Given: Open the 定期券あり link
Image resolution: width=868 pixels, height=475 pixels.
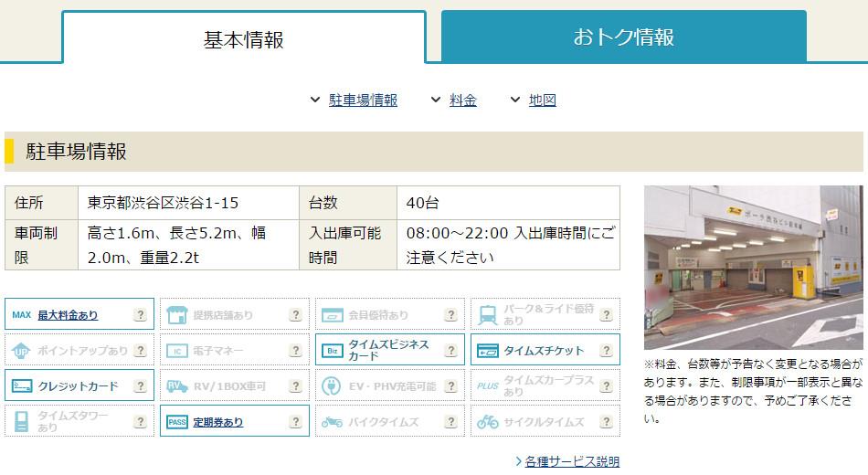Looking at the screenshot, I should coord(218,422).
